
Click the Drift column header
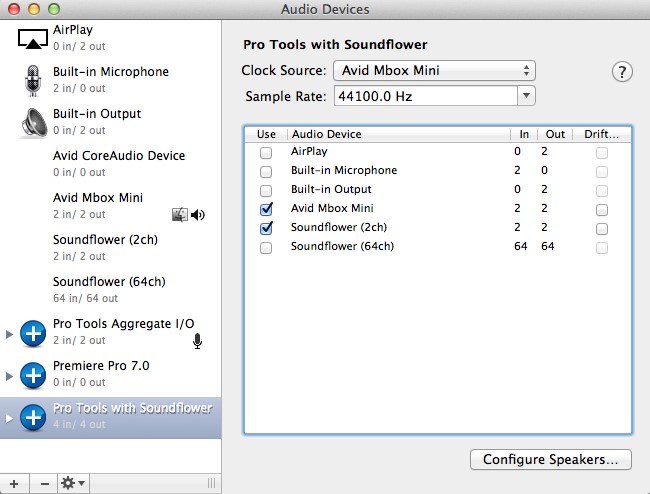pos(601,134)
